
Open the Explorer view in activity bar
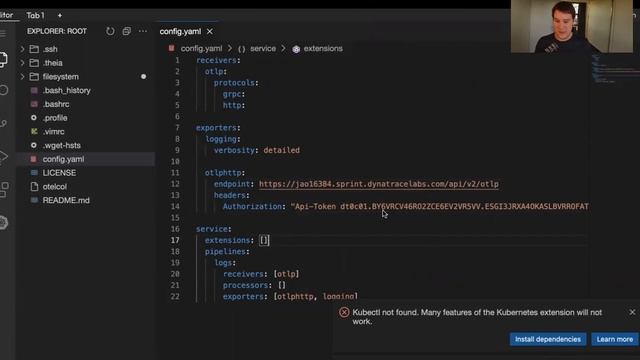click(4, 60)
